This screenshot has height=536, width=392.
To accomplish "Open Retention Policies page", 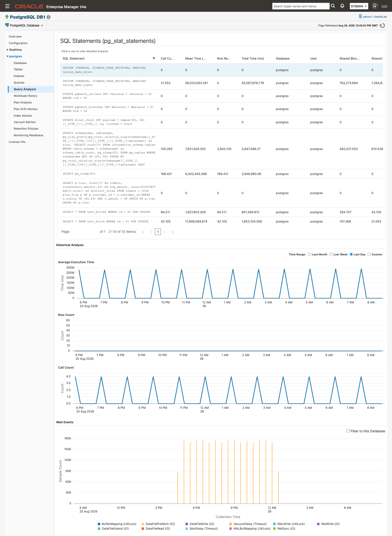I will [x=26, y=129].
